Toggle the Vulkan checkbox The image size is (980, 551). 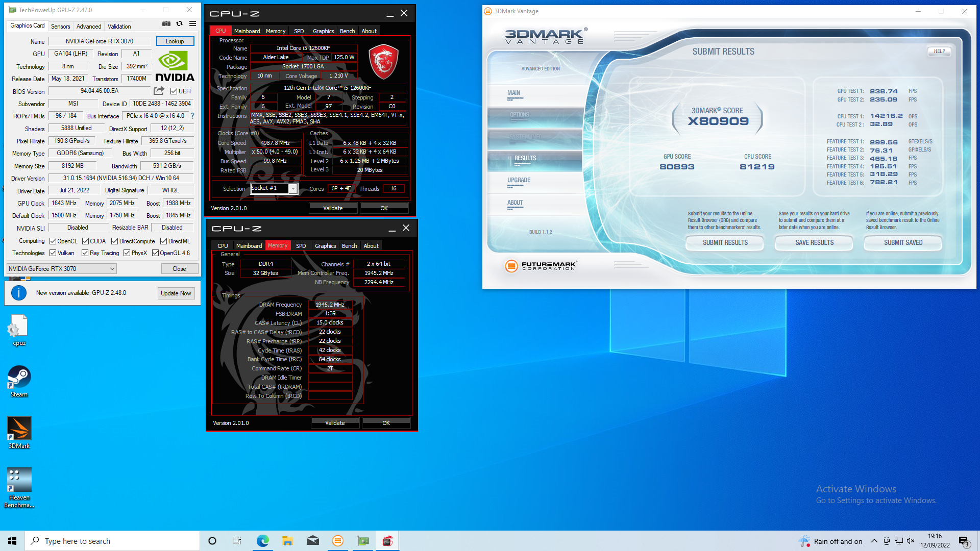click(53, 253)
